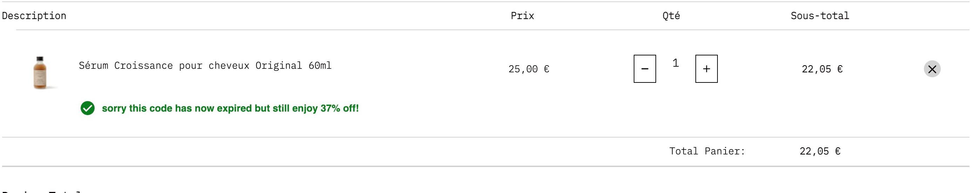This screenshot has height=193, width=980.
Task: Open Sérum Croissance pour cheveux Original 60ml
Action: [x=205, y=66]
